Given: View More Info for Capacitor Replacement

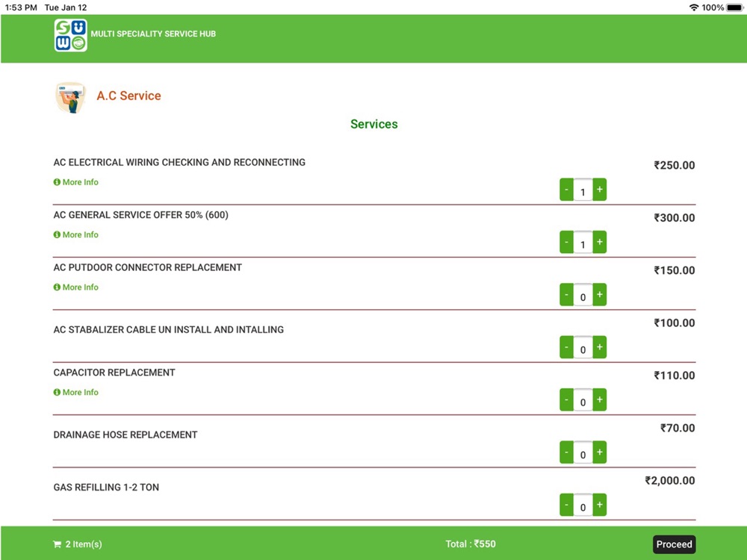Looking at the screenshot, I should (75, 393).
